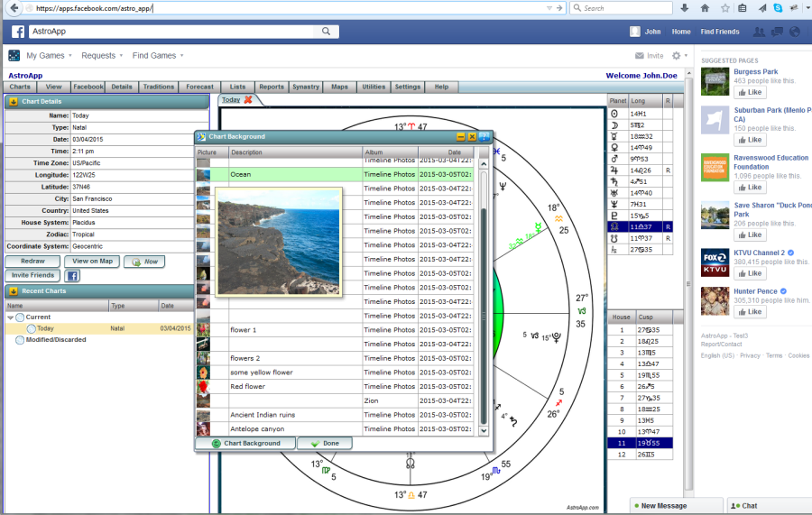Like the Burgess Park page
Viewport: 812px width, 515px height.
[750, 93]
